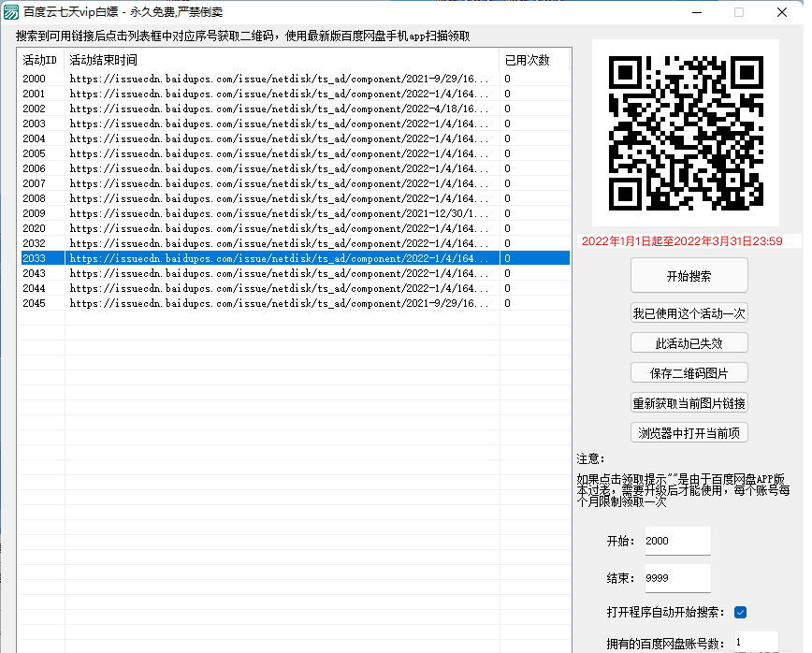Toggle the 打开程序自动开始搜索 checkbox
Image resolution: width=812 pixels, height=653 pixels.
click(x=741, y=613)
